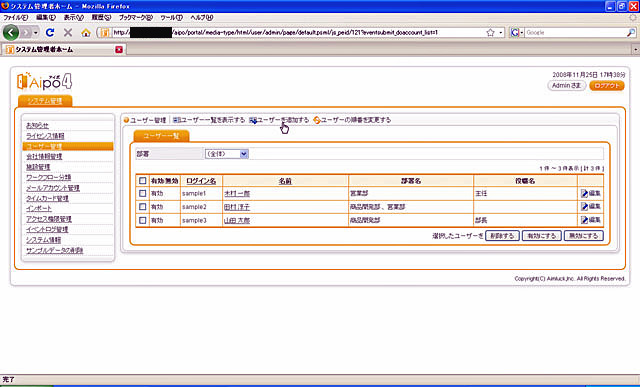Select the ユーザー一覧 tab
This screenshot has width=640, height=387.
click(x=161, y=136)
